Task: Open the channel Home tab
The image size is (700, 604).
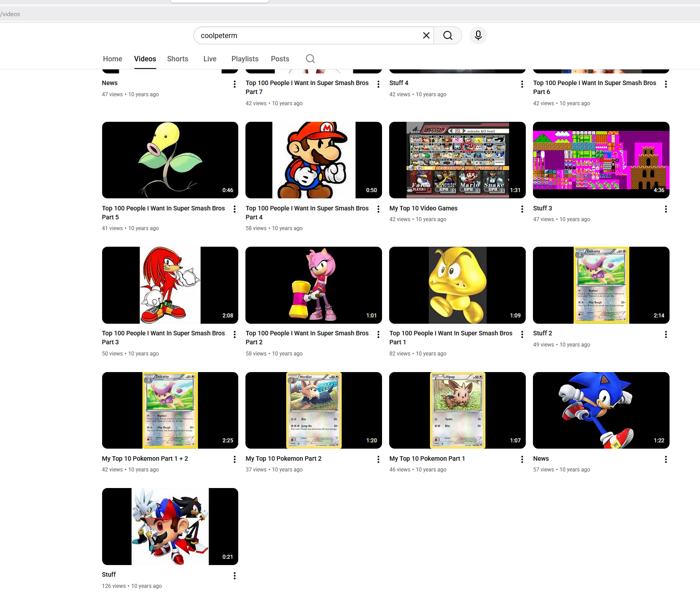Action: pyautogui.click(x=112, y=59)
